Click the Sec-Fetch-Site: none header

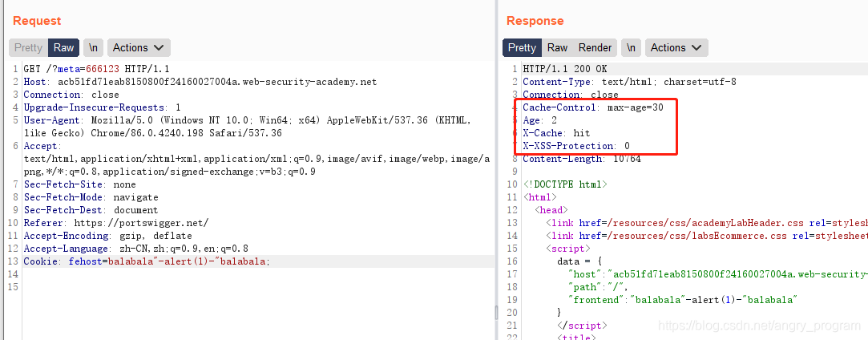(79, 184)
